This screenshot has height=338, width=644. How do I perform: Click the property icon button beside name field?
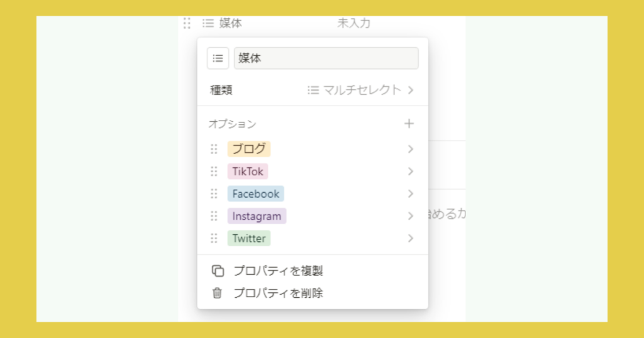[x=218, y=58]
